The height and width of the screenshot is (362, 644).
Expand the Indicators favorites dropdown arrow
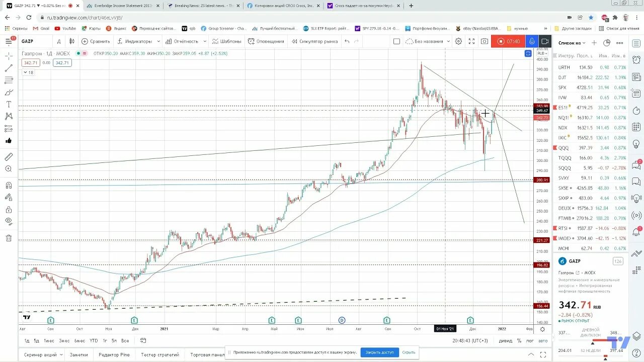158,41
